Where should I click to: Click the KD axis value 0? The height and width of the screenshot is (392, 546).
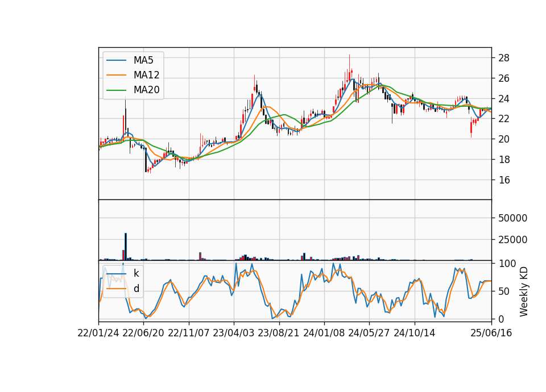coord(501,319)
